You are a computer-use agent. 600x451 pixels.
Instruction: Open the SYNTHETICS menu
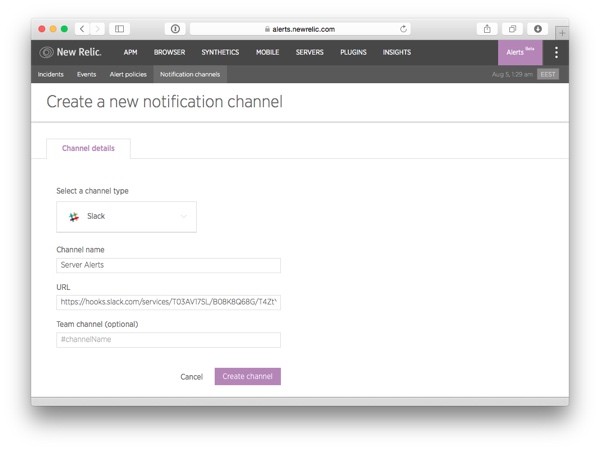click(x=220, y=52)
